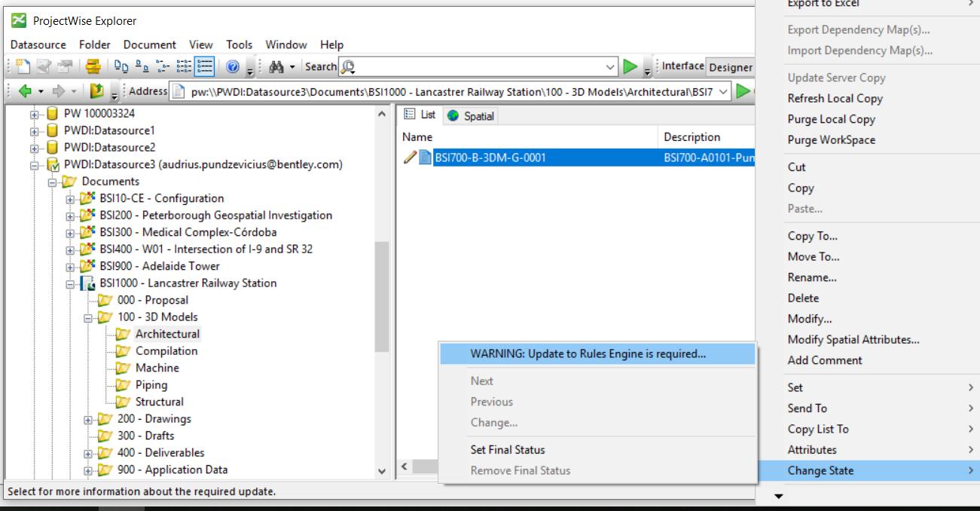980x511 pixels.
Task: Click the PW 100003324 datasource icon
Action: click(52, 114)
